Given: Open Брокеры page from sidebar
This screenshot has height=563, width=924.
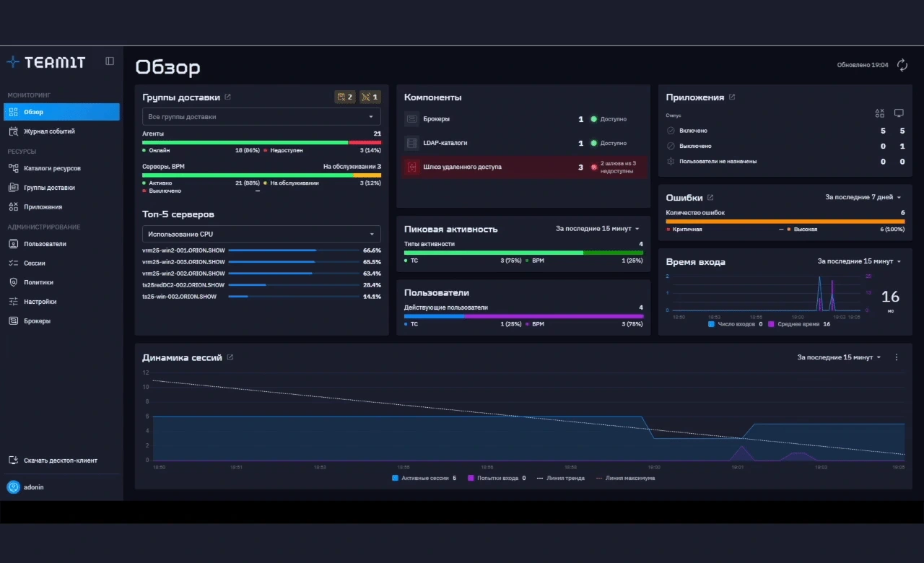Looking at the screenshot, I should pos(61,321).
